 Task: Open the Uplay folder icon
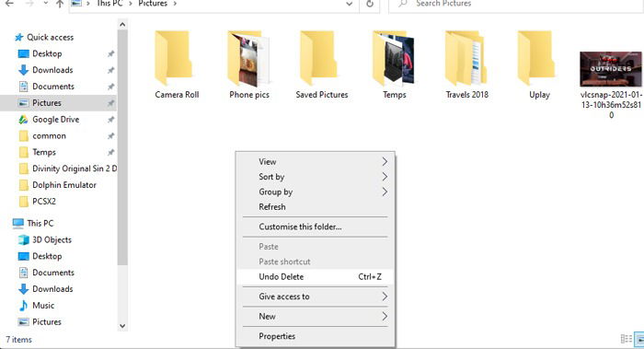point(536,58)
